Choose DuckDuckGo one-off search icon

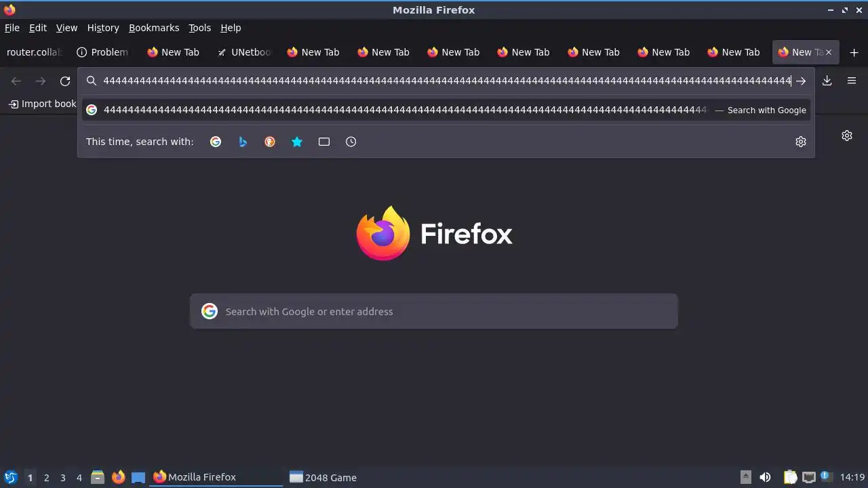(x=270, y=142)
